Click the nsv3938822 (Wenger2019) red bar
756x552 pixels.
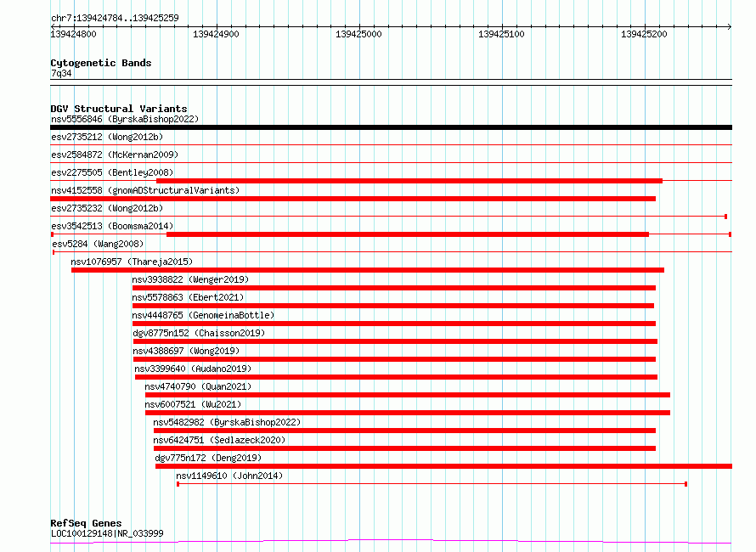pos(394,288)
